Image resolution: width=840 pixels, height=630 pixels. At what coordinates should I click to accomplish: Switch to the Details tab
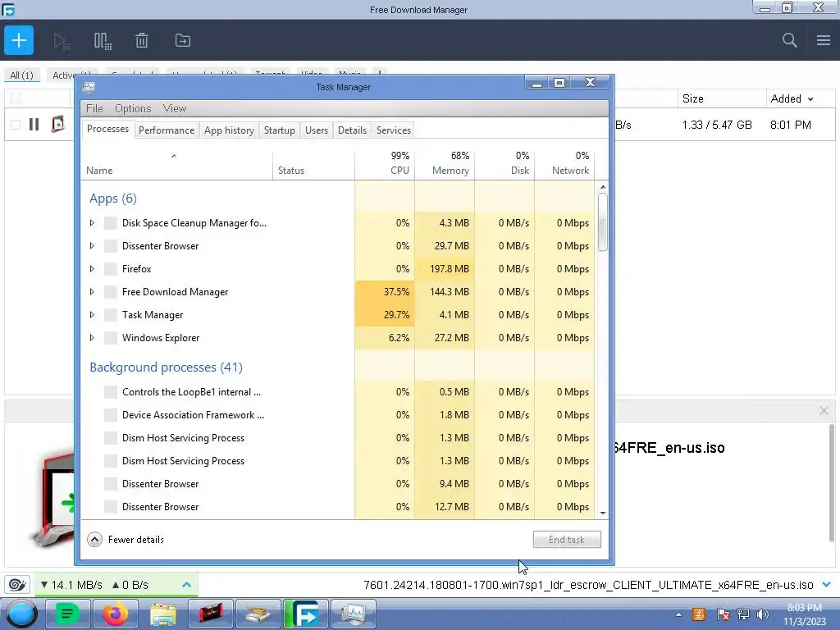point(353,130)
